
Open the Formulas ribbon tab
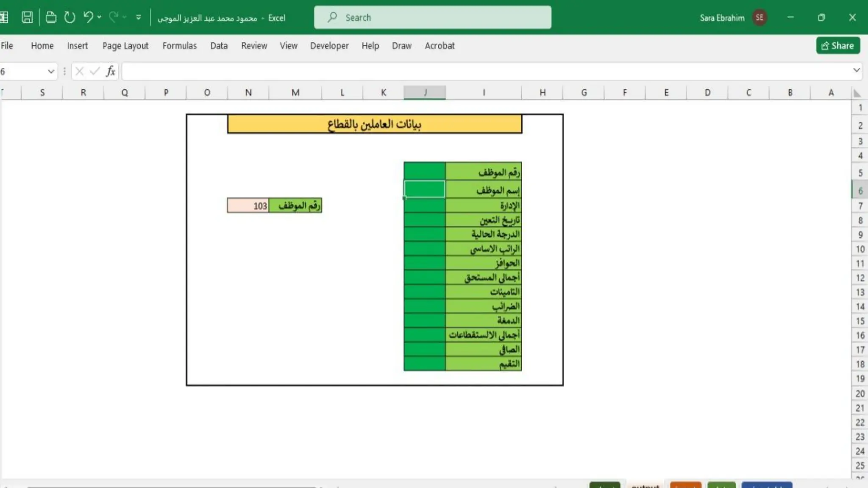[x=179, y=46]
